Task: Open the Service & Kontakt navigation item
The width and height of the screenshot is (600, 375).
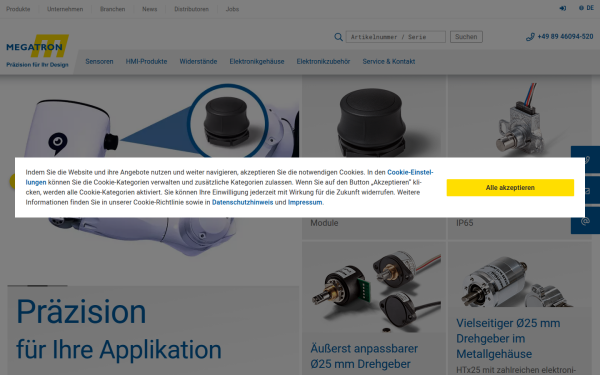Action: click(x=389, y=61)
